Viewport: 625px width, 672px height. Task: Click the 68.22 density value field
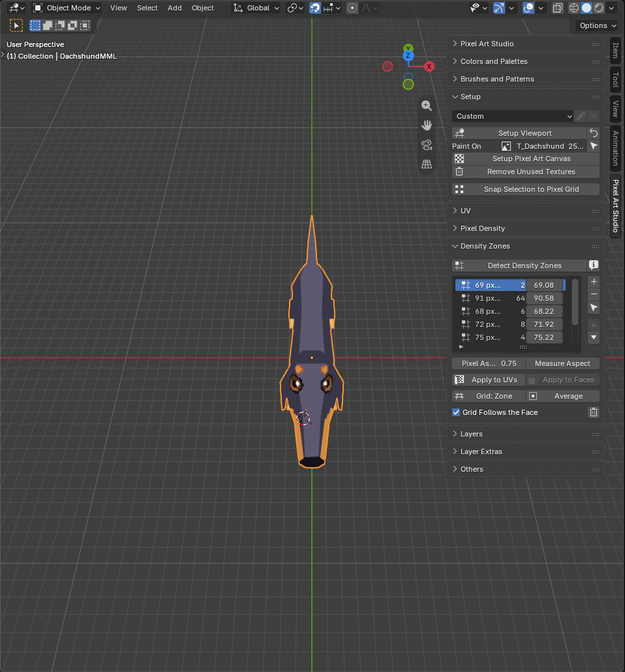click(543, 311)
